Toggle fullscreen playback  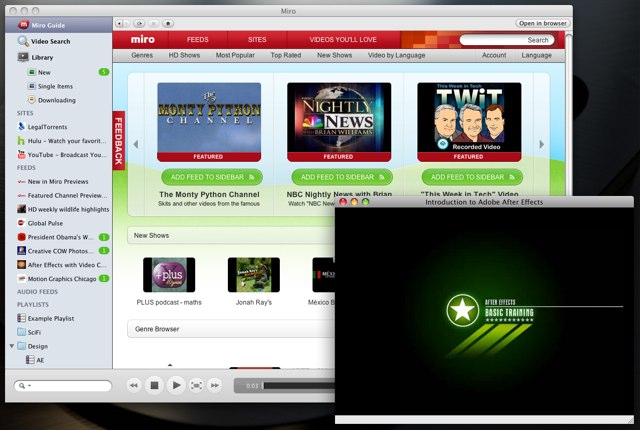pos(196,385)
